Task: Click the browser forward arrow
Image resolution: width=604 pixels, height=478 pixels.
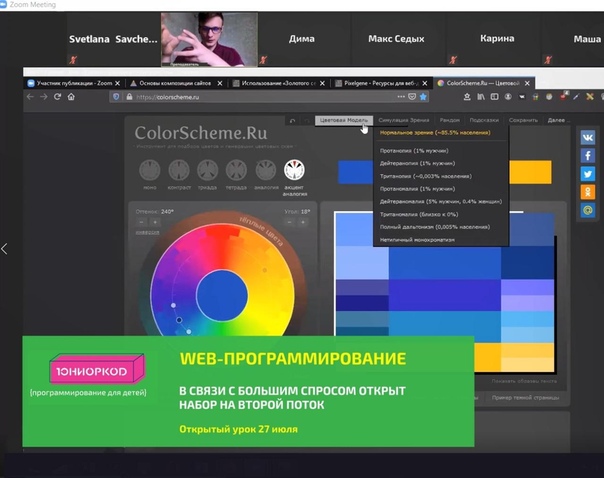Action: [44, 97]
